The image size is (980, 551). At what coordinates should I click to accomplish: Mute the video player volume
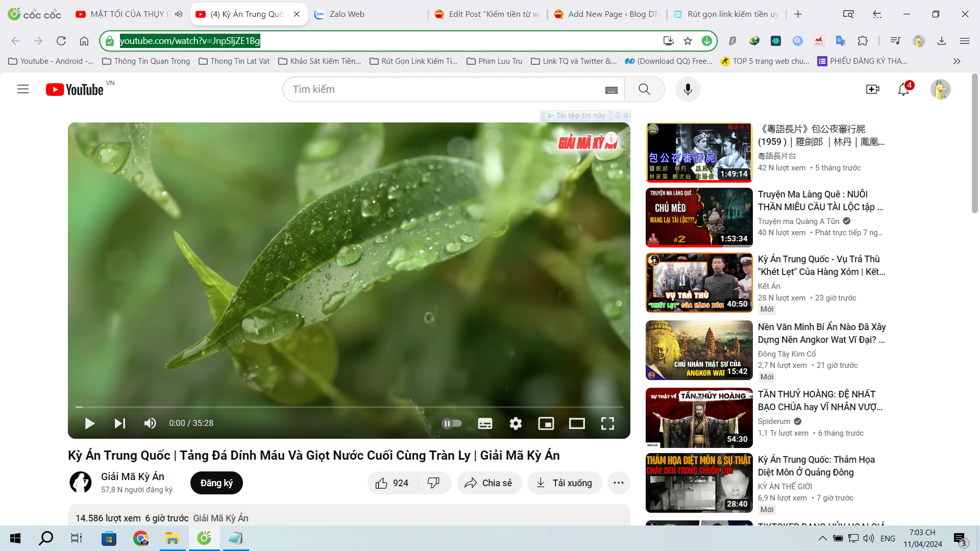point(150,423)
